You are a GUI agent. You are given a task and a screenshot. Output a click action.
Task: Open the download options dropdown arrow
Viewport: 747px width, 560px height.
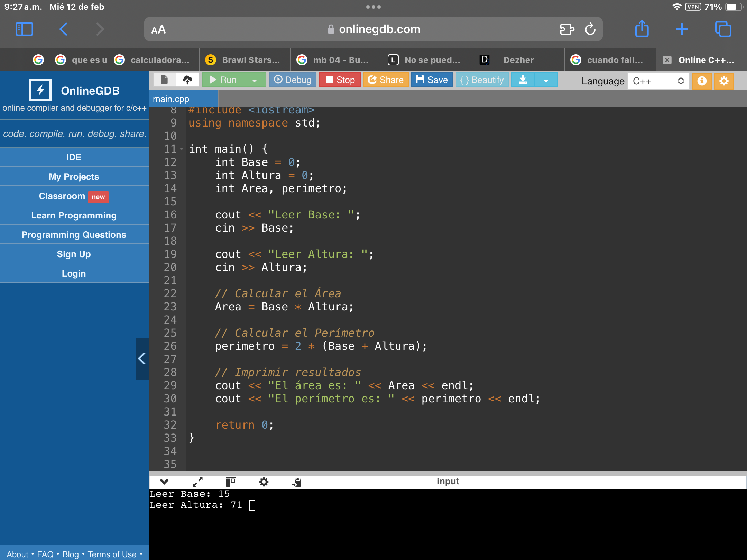pyautogui.click(x=546, y=80)
